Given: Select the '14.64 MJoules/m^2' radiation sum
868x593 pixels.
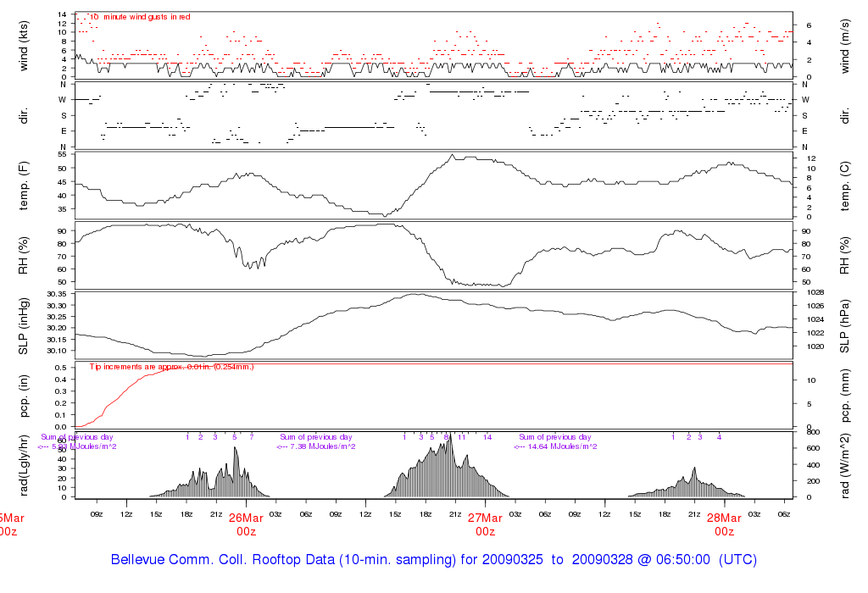Looking at the screenshot, I should tap(562, 446).
